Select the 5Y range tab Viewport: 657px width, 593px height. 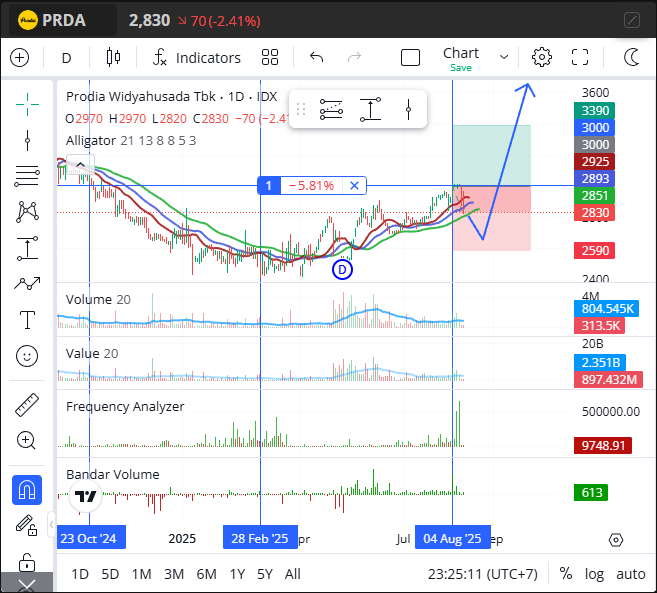pyautogui.click(x=265, y=574)
